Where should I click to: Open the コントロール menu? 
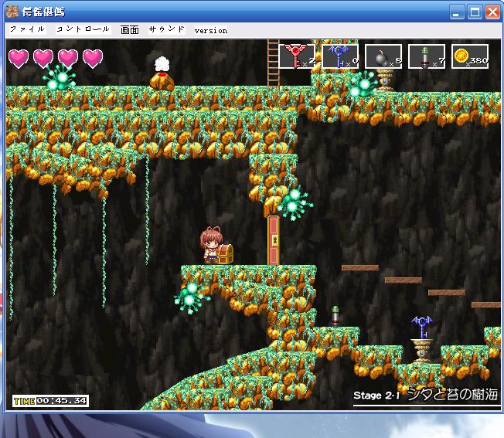tap(83, 29)
